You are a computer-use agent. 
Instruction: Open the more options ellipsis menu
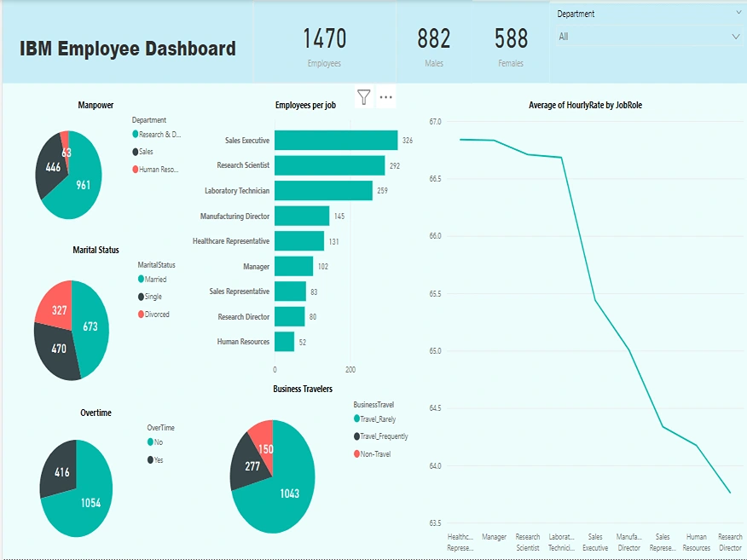[386, 97]
